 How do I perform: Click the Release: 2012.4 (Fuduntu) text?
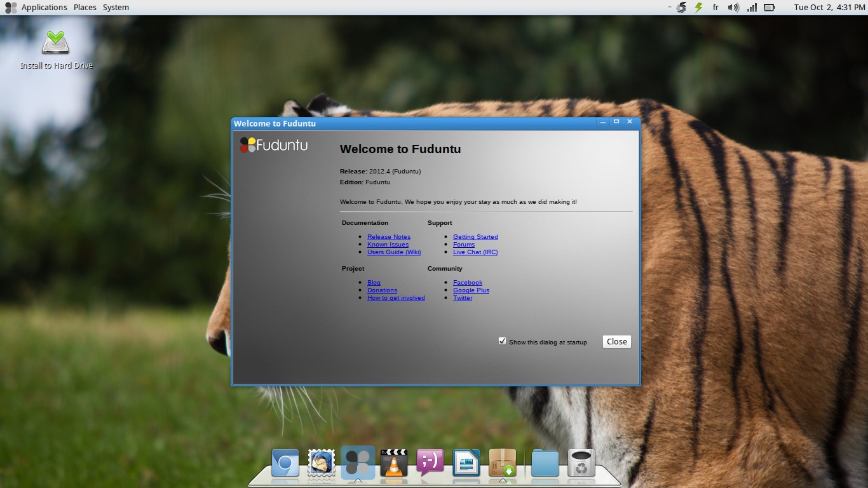pyautogui.click(x=380, y=172)
